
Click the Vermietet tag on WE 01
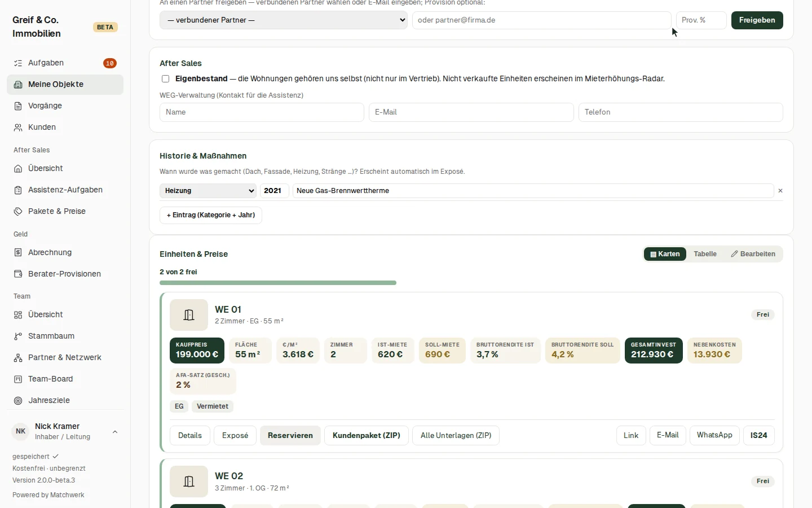(x=213, y=406)
